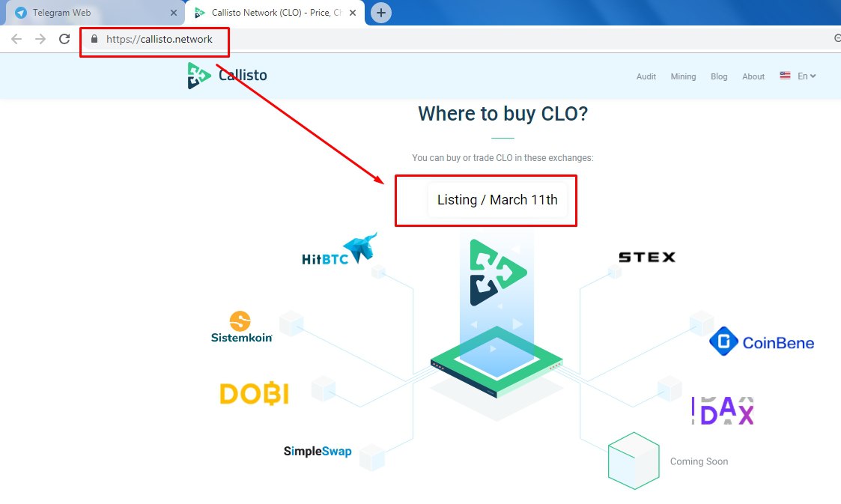The height and width of the screenshot is (504, 841).
Task: Click the Callisto logo in header
Action: pyautogui.click(x=227, y=76)
